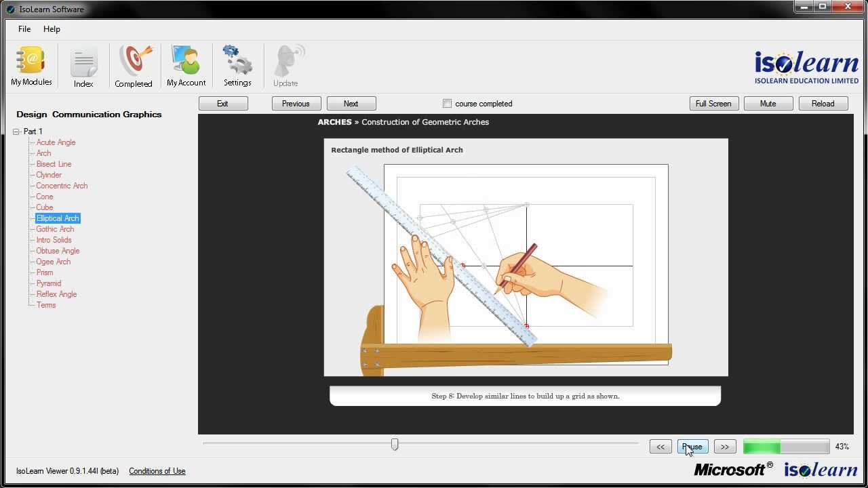The image size is (868, 488).
Task: Open the Intro Solids lesson
Action: (x=54, y=240)
